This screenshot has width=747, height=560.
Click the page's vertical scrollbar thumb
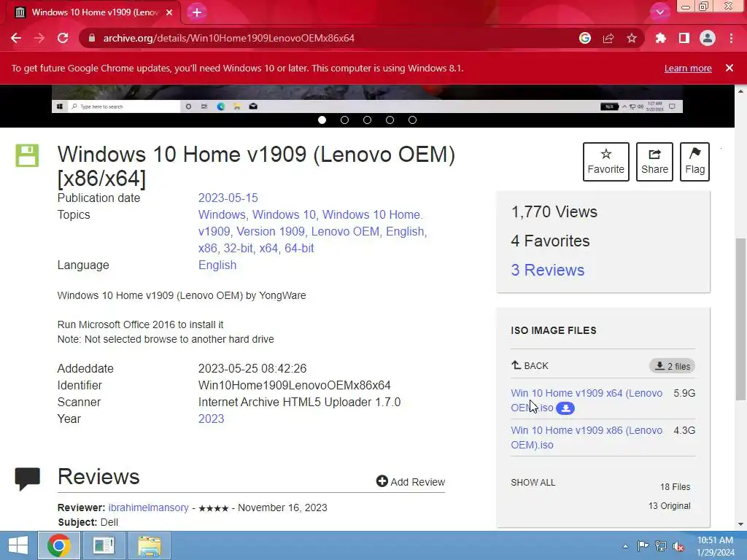pos(741,319)
